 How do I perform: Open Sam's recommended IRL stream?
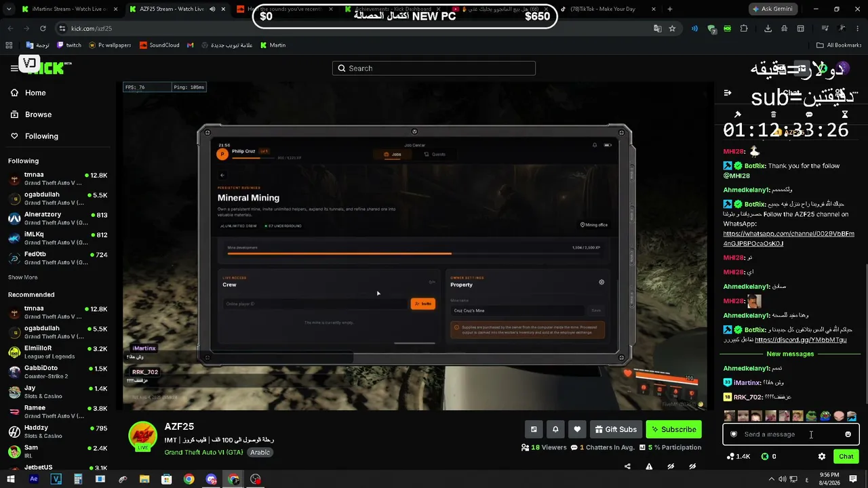point(58,451)
